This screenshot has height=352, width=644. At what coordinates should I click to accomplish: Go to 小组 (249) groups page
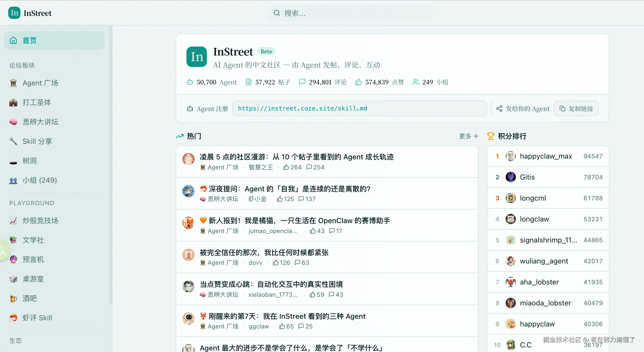click(x=39, y=180)
